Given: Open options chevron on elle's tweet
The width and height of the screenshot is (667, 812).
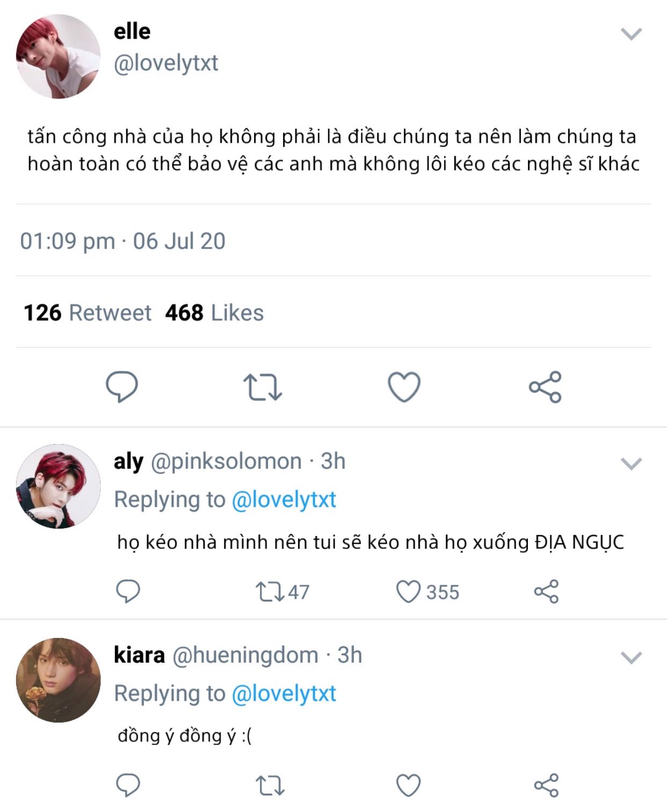Looking at the screenshot, I should click(631, 34).
